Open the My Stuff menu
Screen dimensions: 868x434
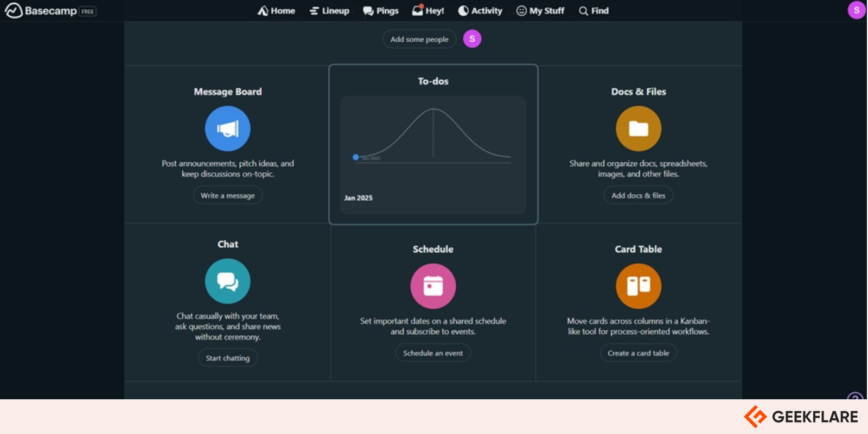coord(540,11)
